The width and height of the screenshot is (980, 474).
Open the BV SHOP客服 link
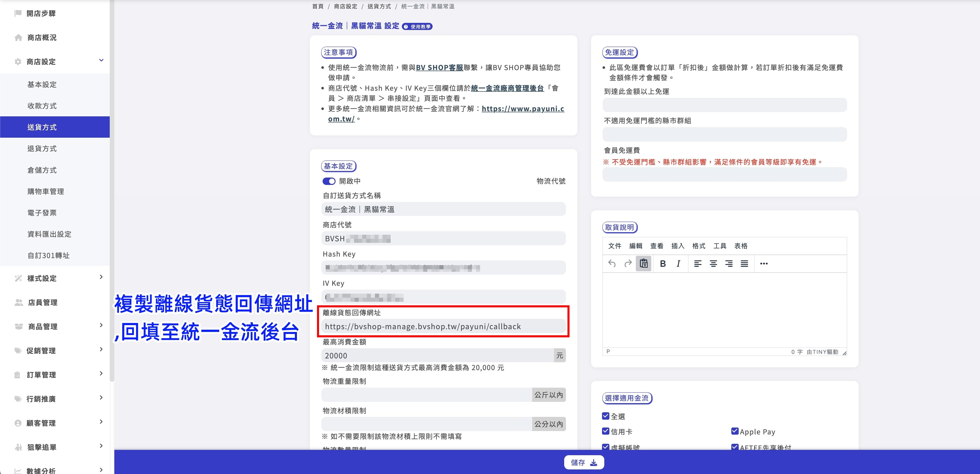[x=439, y=68]
